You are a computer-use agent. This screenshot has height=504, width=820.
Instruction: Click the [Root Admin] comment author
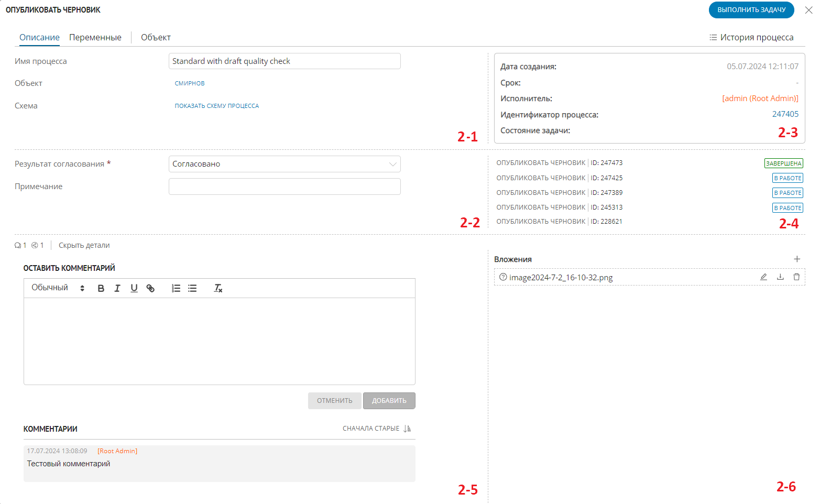pyautogui.click(x=117, y=451)
